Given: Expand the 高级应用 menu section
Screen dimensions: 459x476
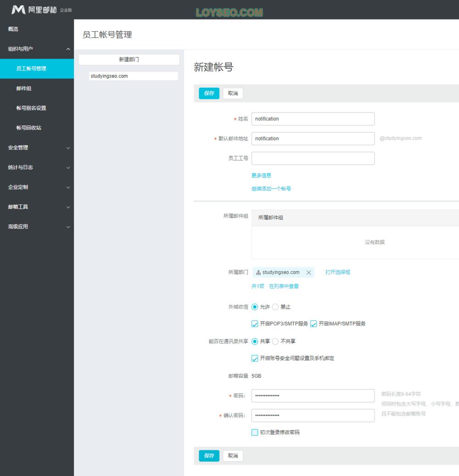Looking at the screenshot, I should tap(37, 227).
